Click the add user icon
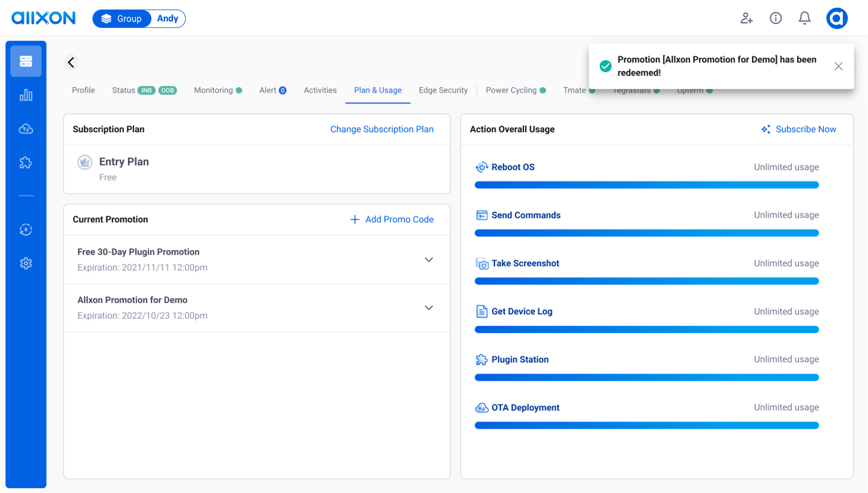868x493 pixels. pos(746,18)
